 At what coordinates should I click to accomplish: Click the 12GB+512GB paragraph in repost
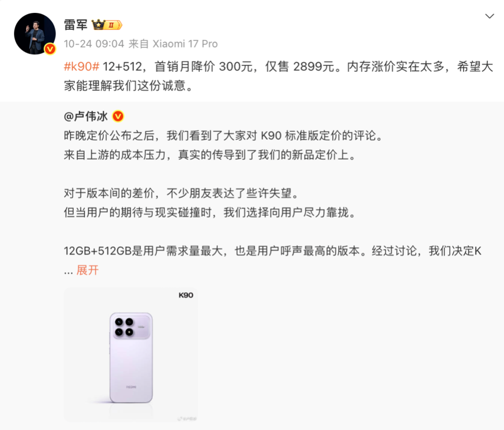tap(273, 251)
